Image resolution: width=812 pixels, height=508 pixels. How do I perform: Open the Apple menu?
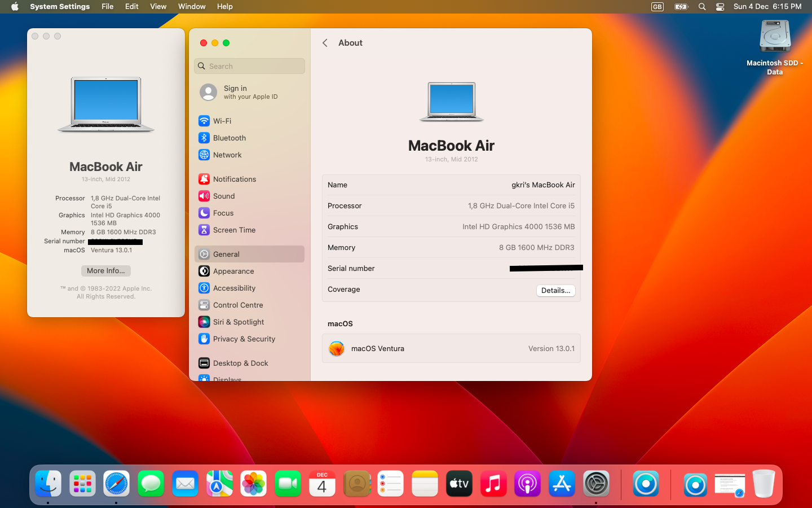click(15, 7)
